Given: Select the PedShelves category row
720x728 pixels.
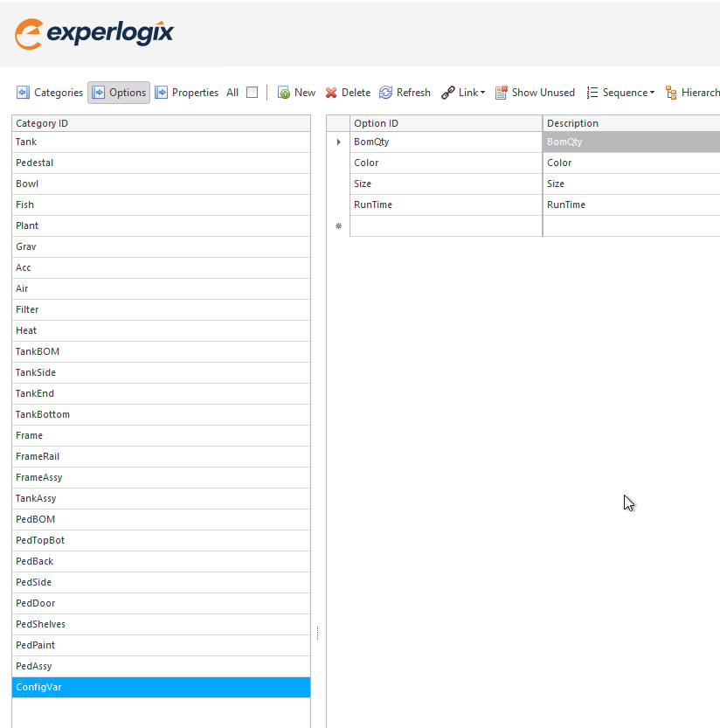Looking at the screenshot, I should pyautogui.click(x=161, y=625).
